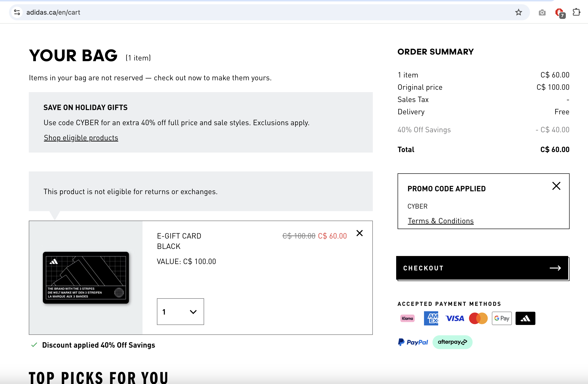Viewport: 588px width, 384px height.
Task: Click the Afterpay payment badge
Action: pos(452,342)
